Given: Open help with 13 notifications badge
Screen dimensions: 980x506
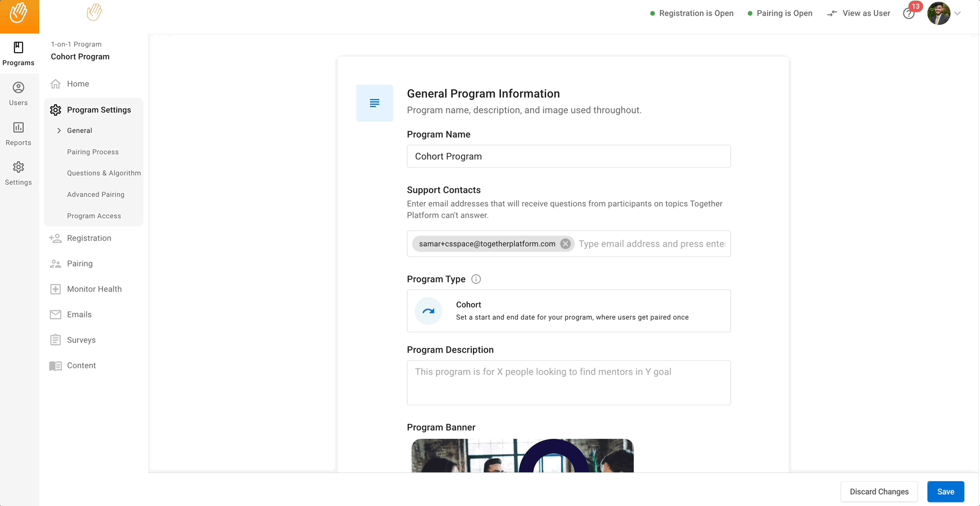Looking at the screenshot, I should coord(909,13).
